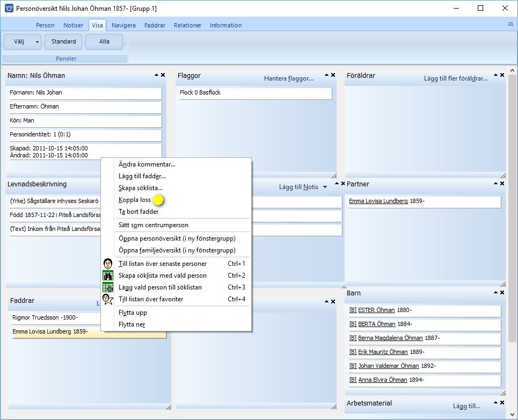518x420 pixels.
Task: Open the Lägg till Notis dropdown arrow
Action: pyautogui.click(x=325, y=187)
